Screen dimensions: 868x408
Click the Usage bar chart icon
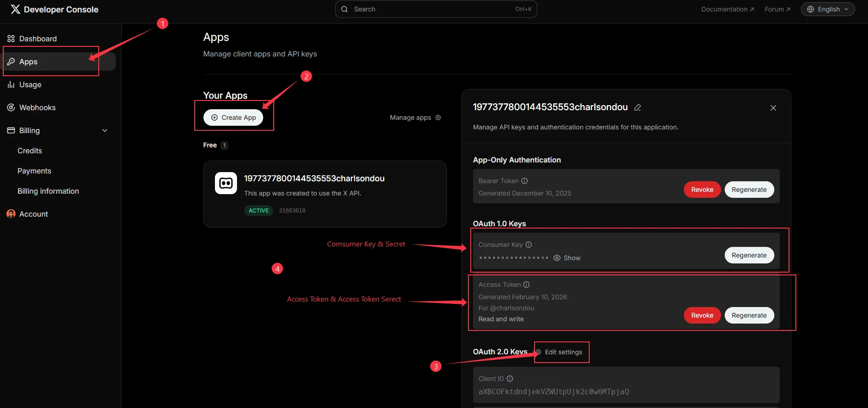(11, 84)
